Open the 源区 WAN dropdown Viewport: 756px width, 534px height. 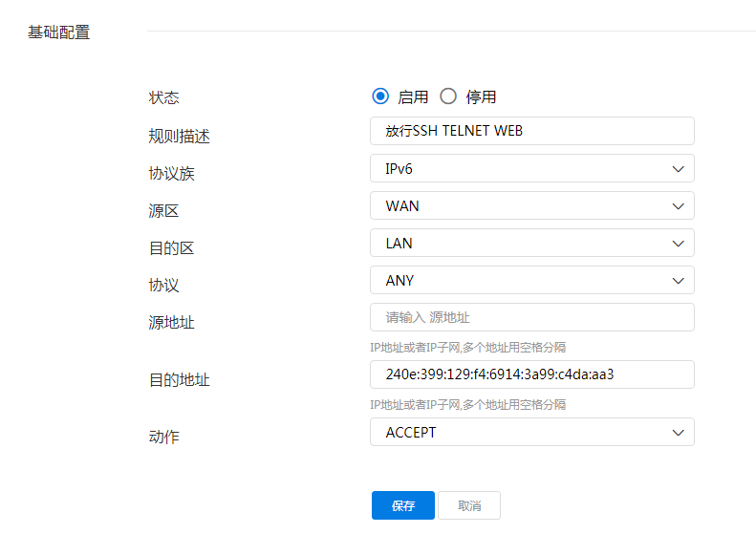[531, 205]
